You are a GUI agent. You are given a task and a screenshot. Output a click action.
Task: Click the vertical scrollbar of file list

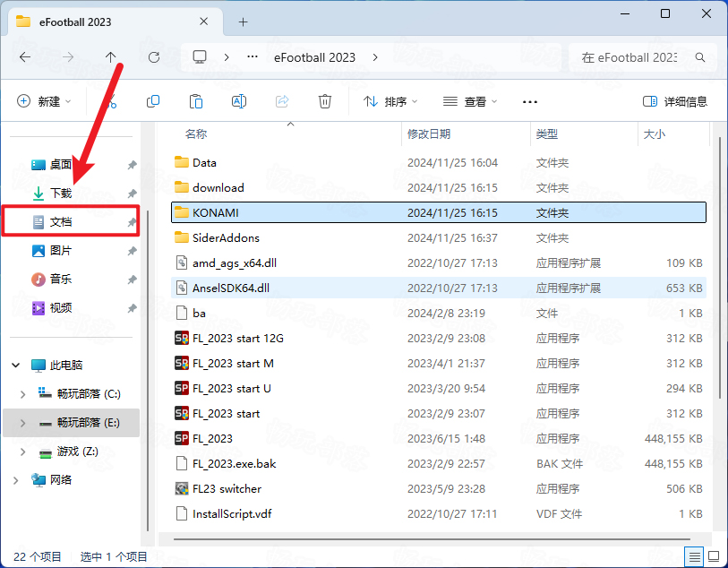pyautogui.click(x=720, y=266)
